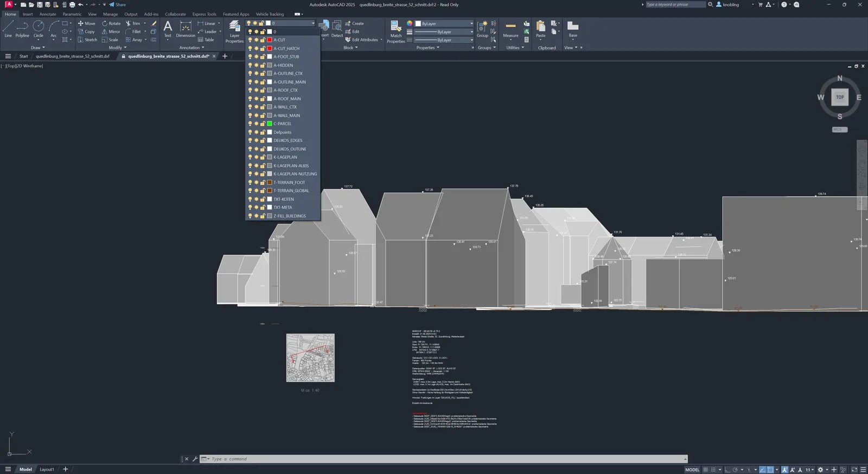This screenshot has height=474, width=868.
Task: Open the Annotate ribbon tab
Action: pos(48,14)
